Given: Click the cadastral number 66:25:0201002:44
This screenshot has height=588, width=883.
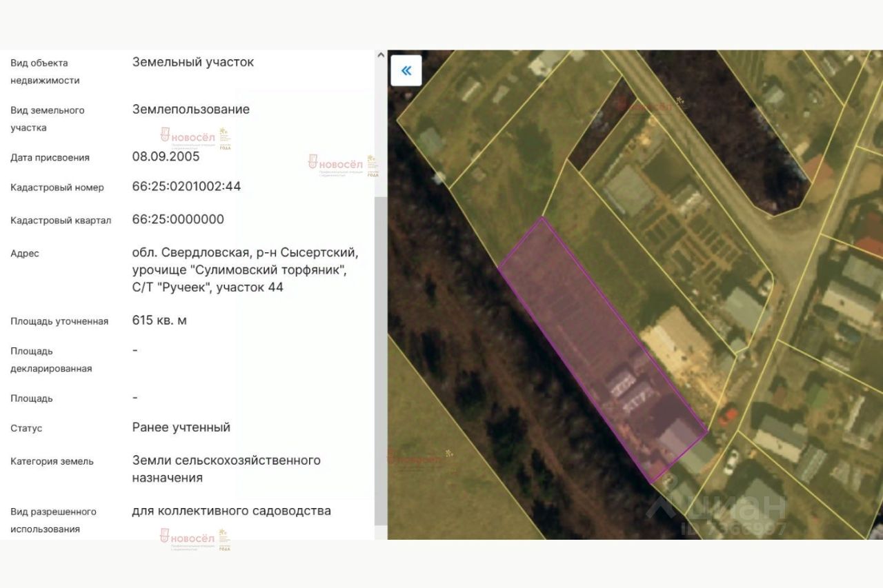Looking at the screenshot, I should (x=186, y=186).
